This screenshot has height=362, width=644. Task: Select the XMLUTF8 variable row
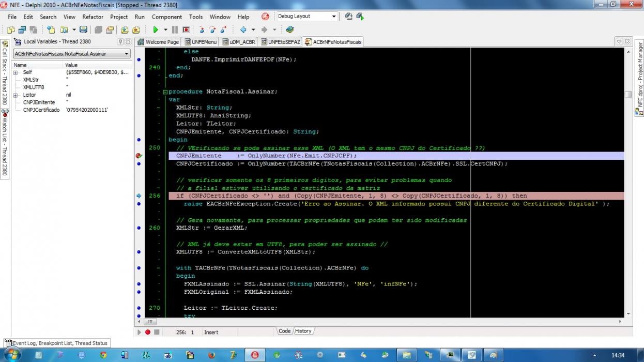(x=72, y=87)
